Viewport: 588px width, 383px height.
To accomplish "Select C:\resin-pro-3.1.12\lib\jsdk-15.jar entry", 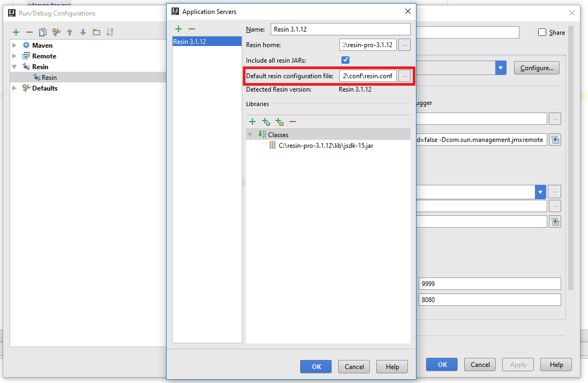I will coord(326,145).
